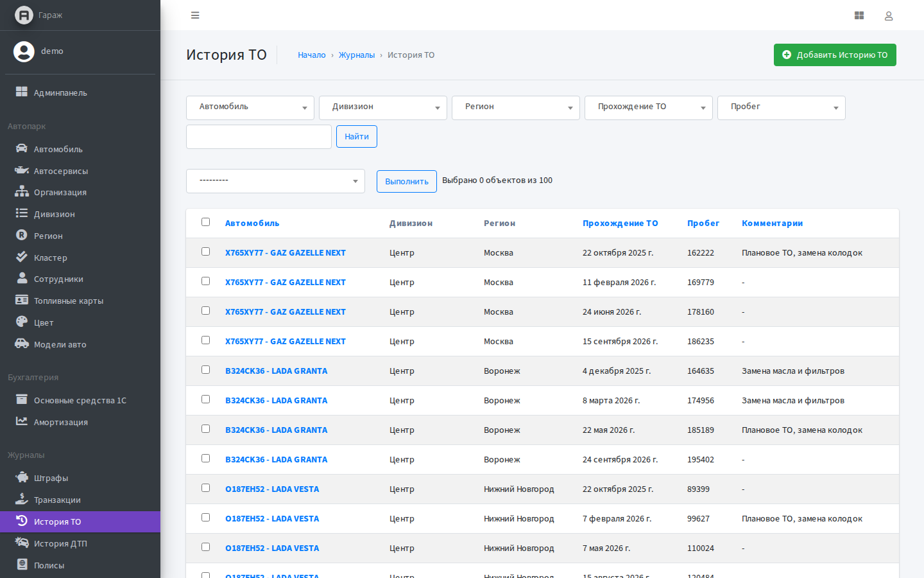
Task: Toggle the select-all checkbox in table header
Action: tap(205, 222)
